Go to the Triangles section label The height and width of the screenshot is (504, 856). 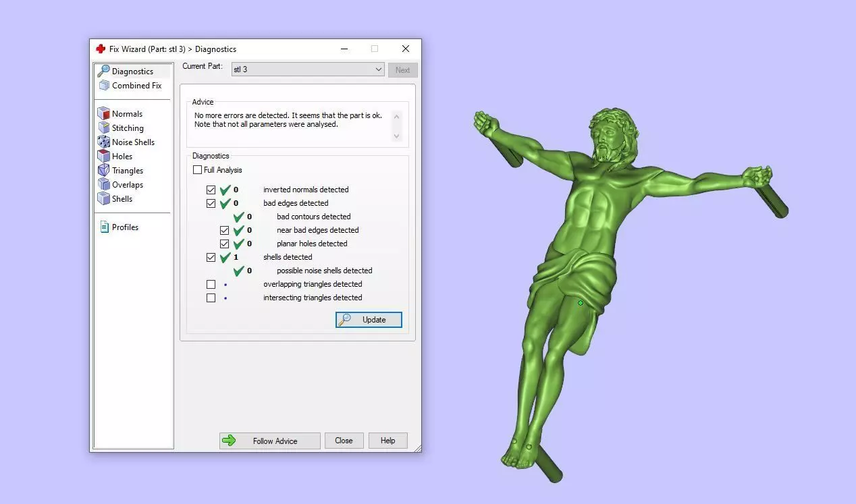128,170
